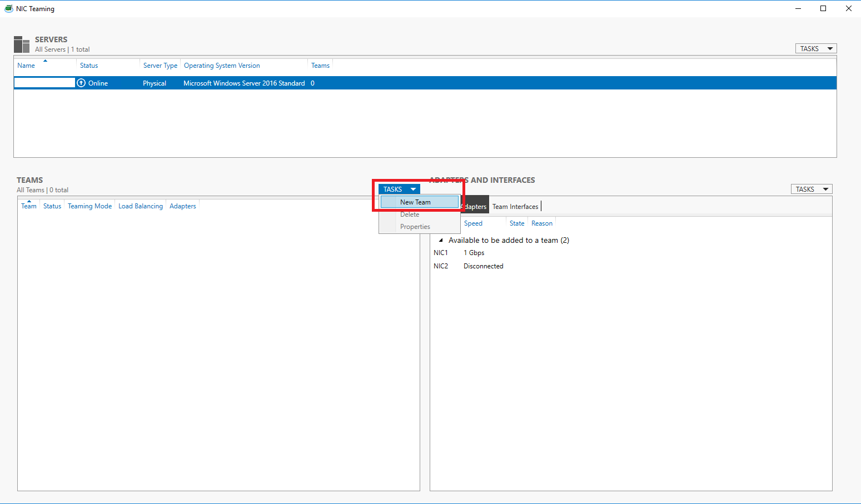Sort servers by Teams column
The width and height of the screenshot is (861, 504).
320,65
